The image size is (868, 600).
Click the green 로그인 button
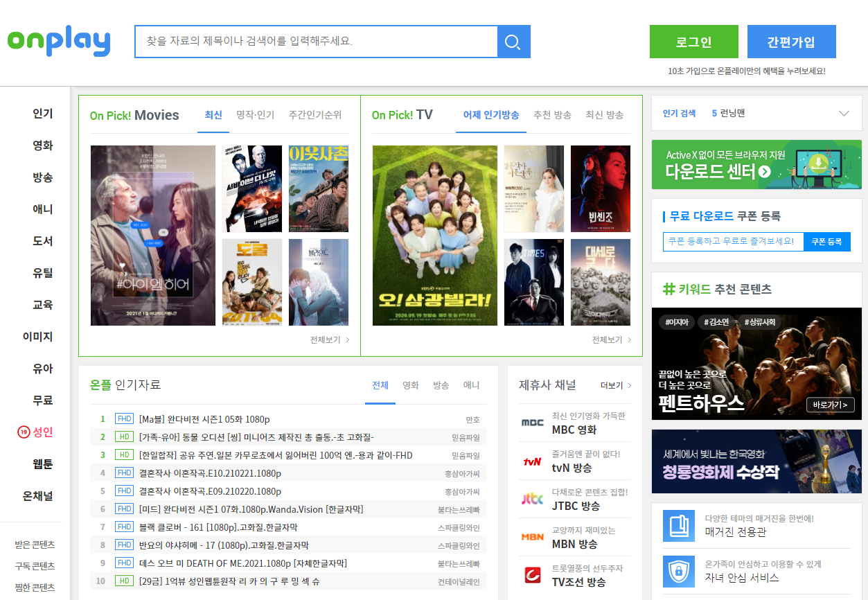(x=694, y=42)
